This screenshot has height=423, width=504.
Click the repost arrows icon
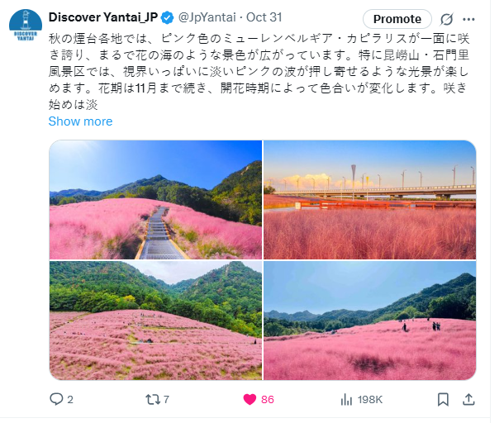(x=152, y=400)
